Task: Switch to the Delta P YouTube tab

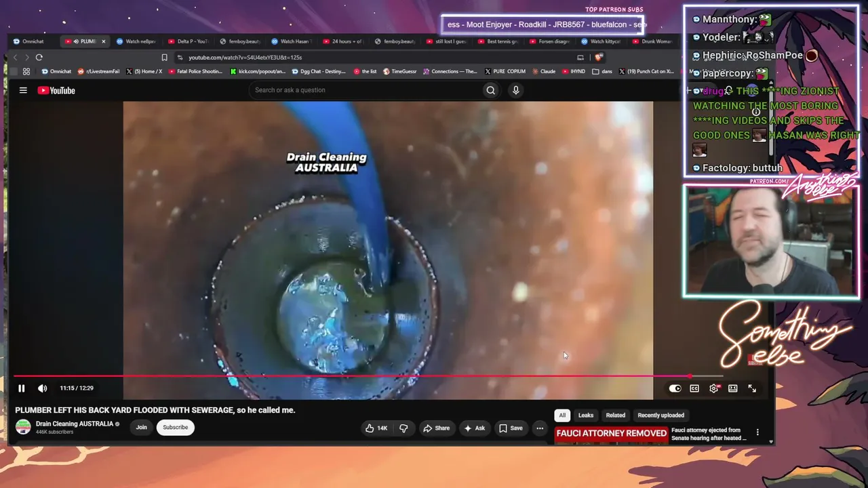Action: click(189, 41)
